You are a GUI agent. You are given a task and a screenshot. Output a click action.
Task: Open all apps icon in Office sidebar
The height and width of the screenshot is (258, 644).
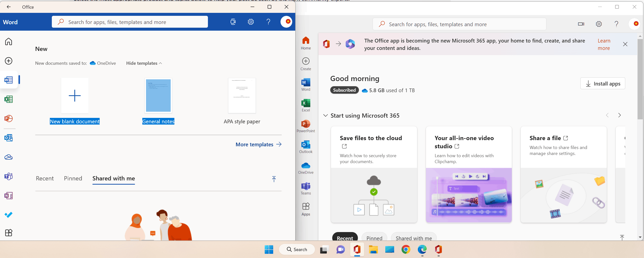[8, 233]
